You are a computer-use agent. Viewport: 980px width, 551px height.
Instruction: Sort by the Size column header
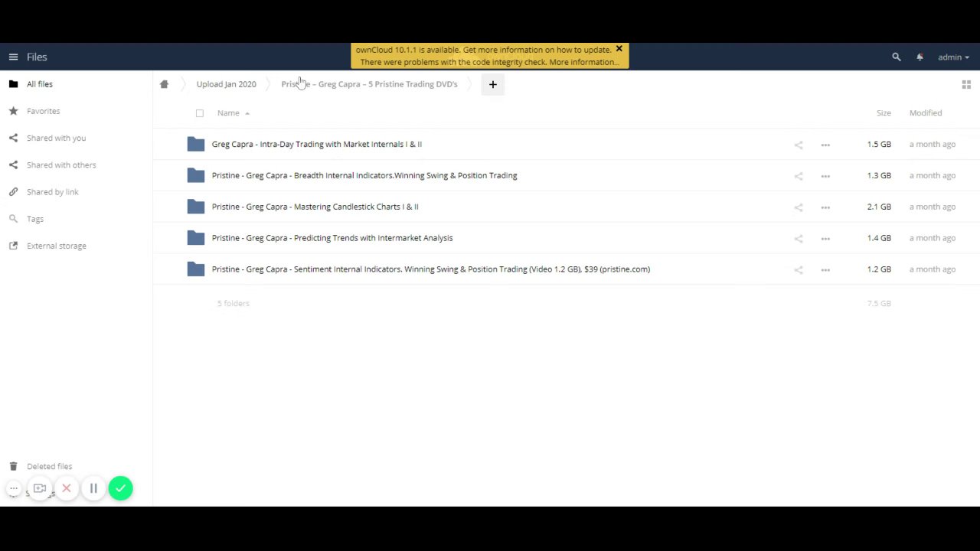pyautogui.click(x=884, y=113)
